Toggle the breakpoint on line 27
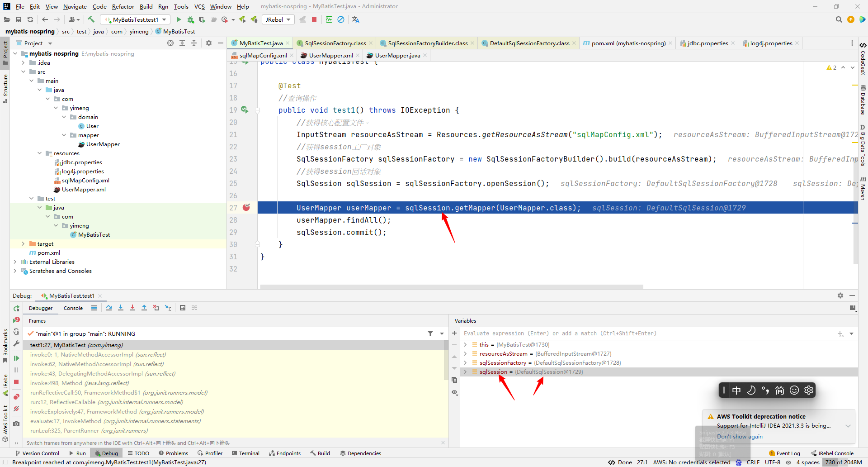Image resolution: width=868 pixels, height=467 pixels. click(x=246, y=207)
